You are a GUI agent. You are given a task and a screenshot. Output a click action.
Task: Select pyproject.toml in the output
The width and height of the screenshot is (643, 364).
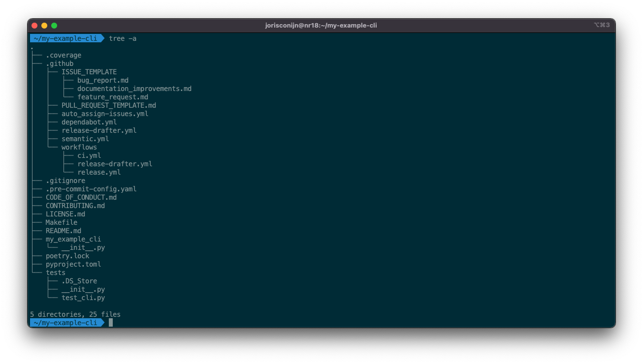tap(73, 264)
